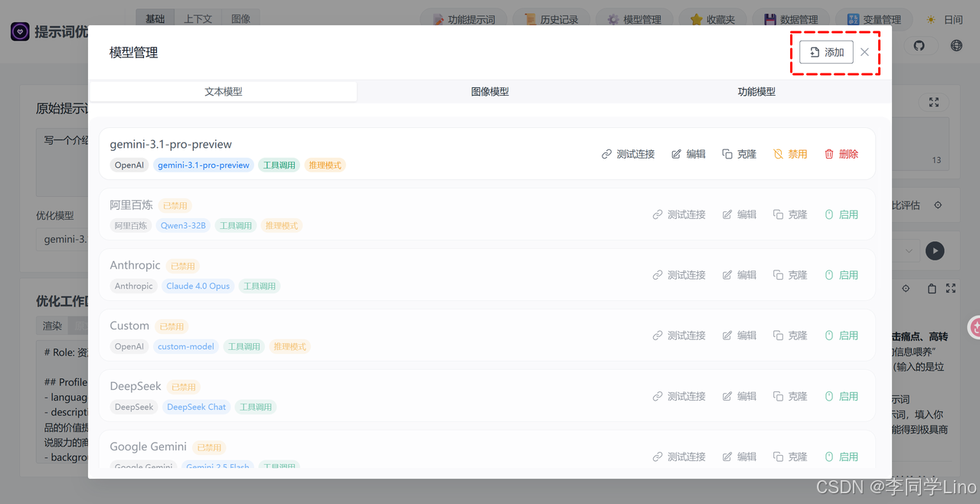
Task: Toggle the 日间 theme switch
Action: [x=945, y=20]
